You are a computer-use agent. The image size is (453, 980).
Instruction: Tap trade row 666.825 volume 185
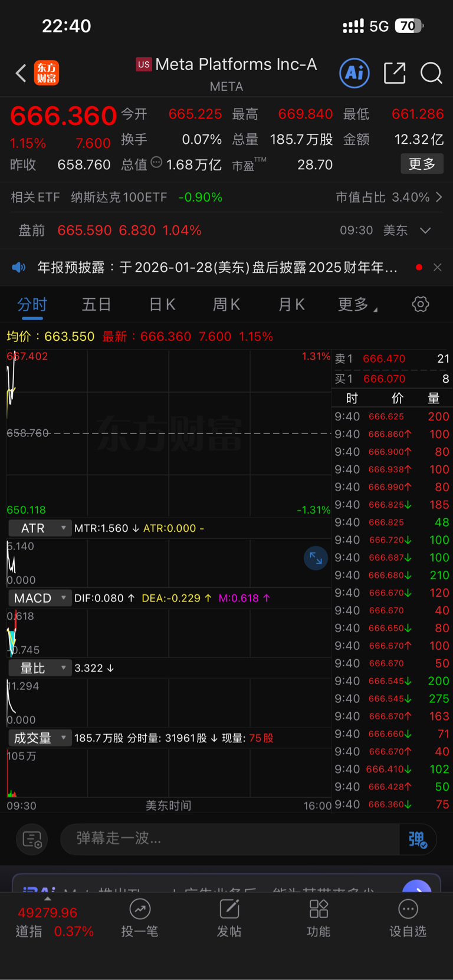(392, 505)
